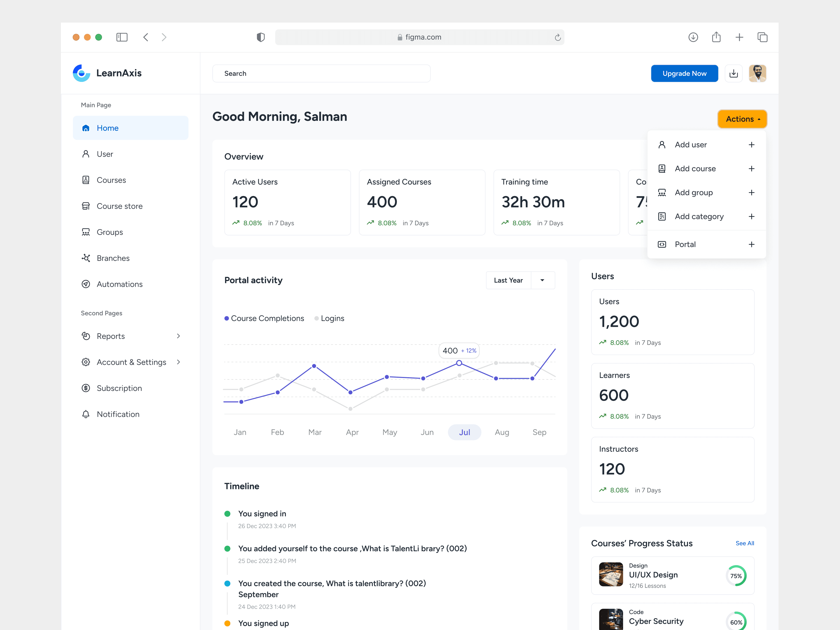The height and width of the screenshot is (630, 840).
Task: Click the download icon beside Upgrade Now
Action: (733, 73)
